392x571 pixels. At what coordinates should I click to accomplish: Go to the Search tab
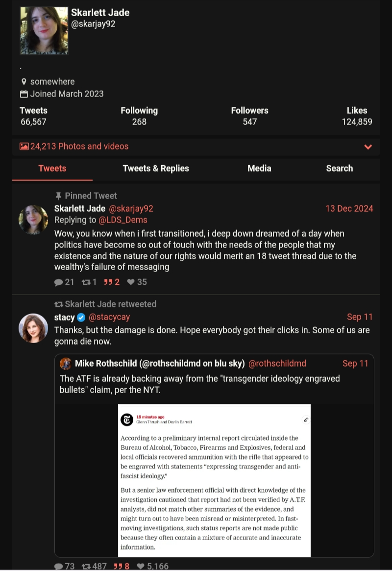(340, 168)
